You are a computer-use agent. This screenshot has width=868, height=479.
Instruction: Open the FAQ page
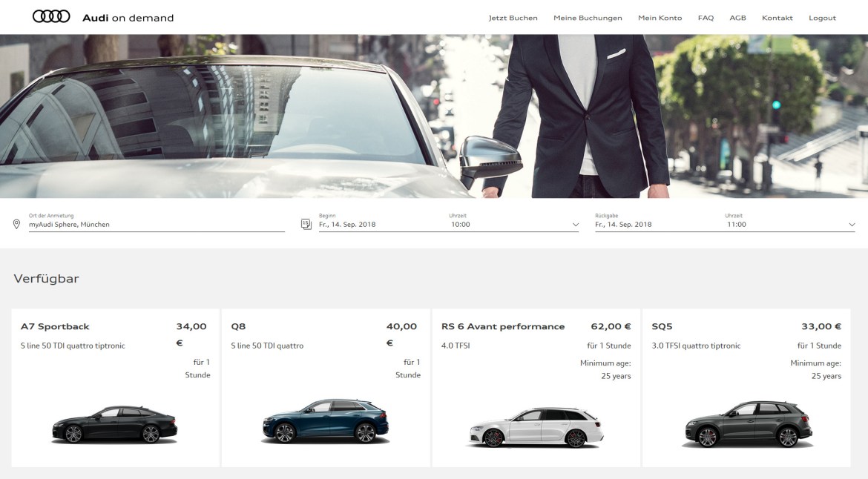tap(706, 18)
